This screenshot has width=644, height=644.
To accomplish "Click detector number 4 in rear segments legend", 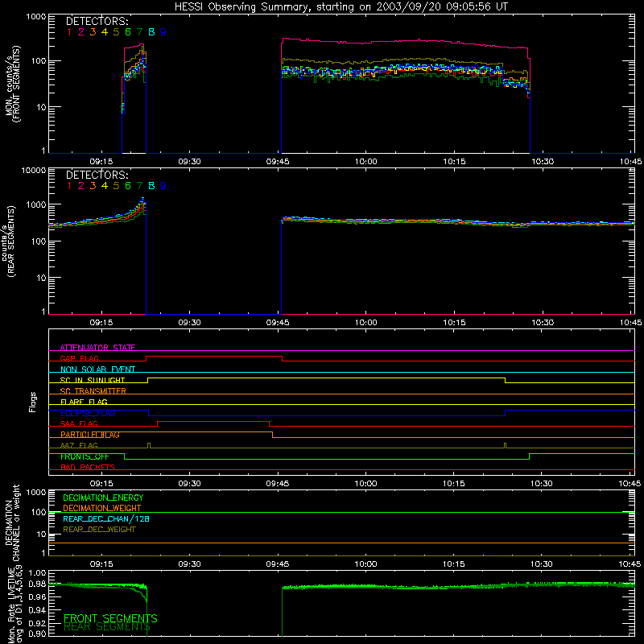I will click(105, 186).
